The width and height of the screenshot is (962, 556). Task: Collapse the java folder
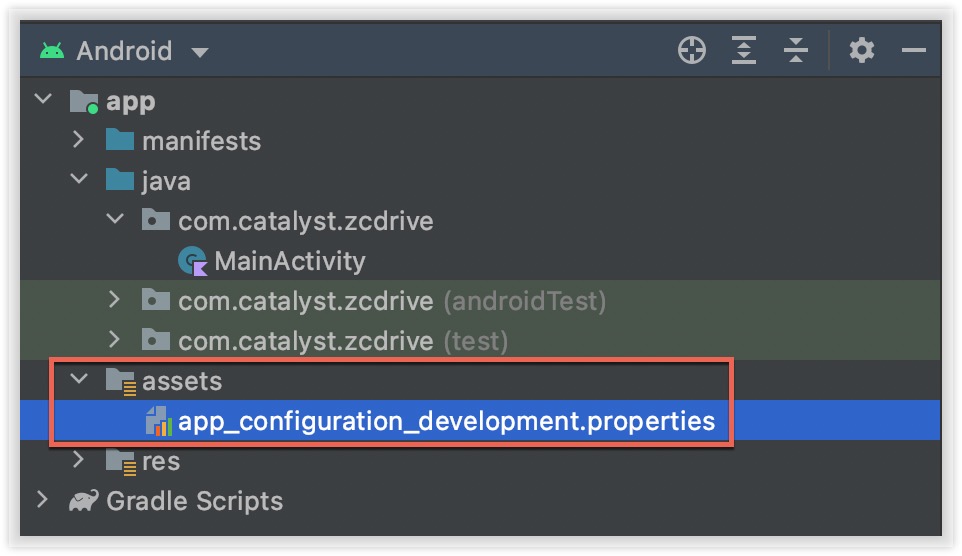[x=79, y=181]
